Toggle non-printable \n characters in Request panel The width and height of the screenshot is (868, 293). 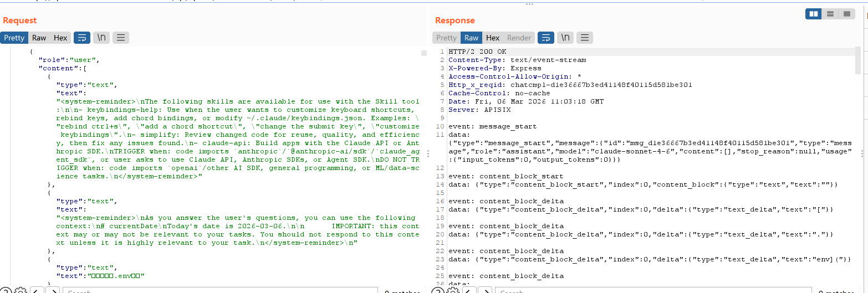pos(101,38)
